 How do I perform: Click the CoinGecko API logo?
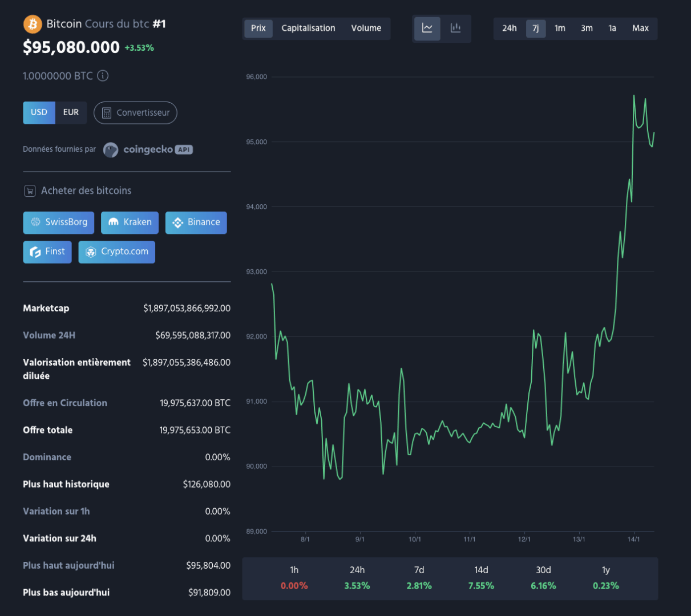[148, 149]
